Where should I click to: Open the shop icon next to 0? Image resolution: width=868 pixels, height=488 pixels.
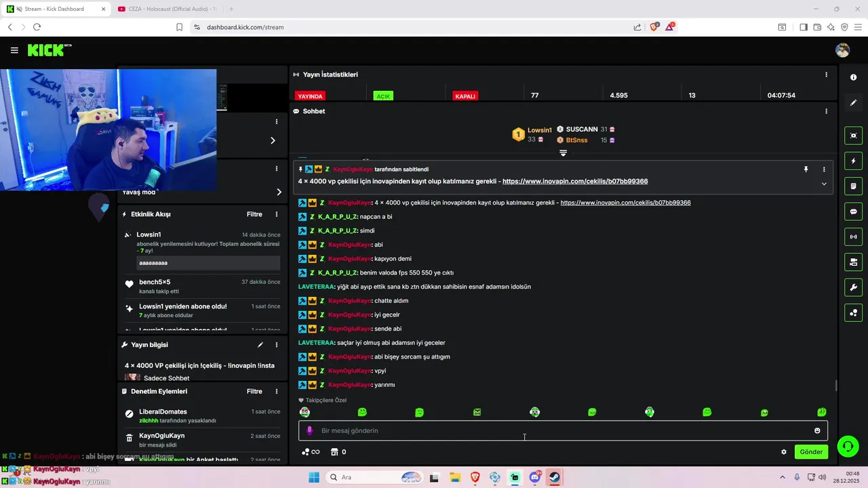(334, 452)
